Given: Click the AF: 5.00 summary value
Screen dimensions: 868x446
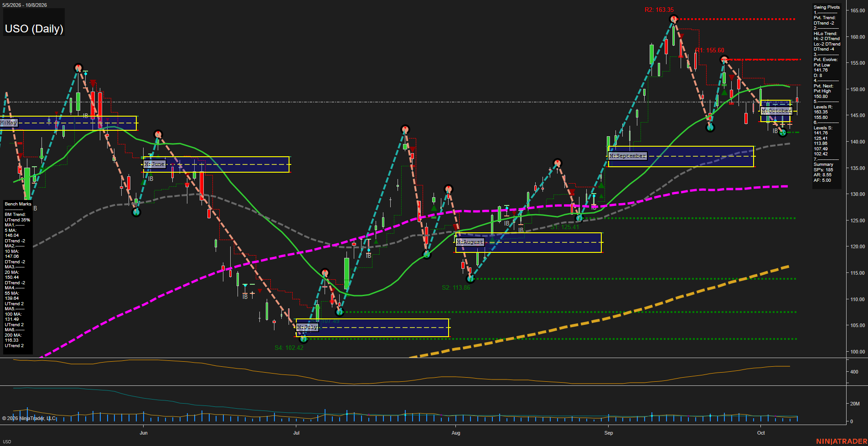Looking at the screenshot, I should click(x=822, y=180).
